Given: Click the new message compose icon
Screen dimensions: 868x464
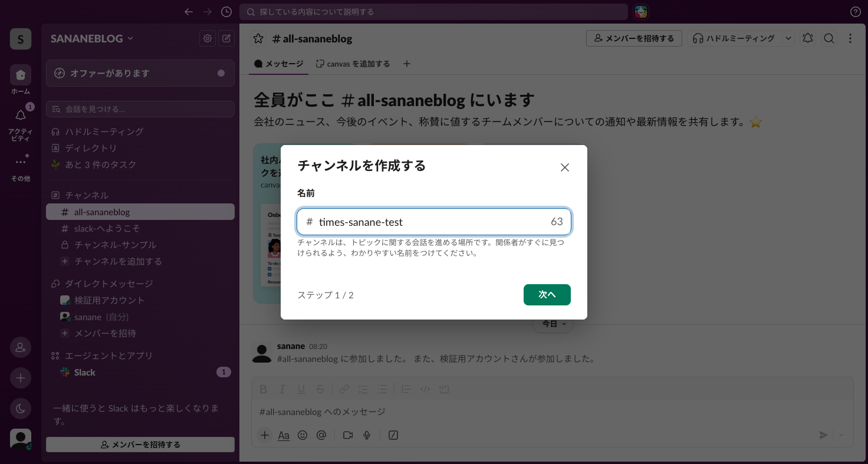Looking at the screenshot, I should coord(226,38).
